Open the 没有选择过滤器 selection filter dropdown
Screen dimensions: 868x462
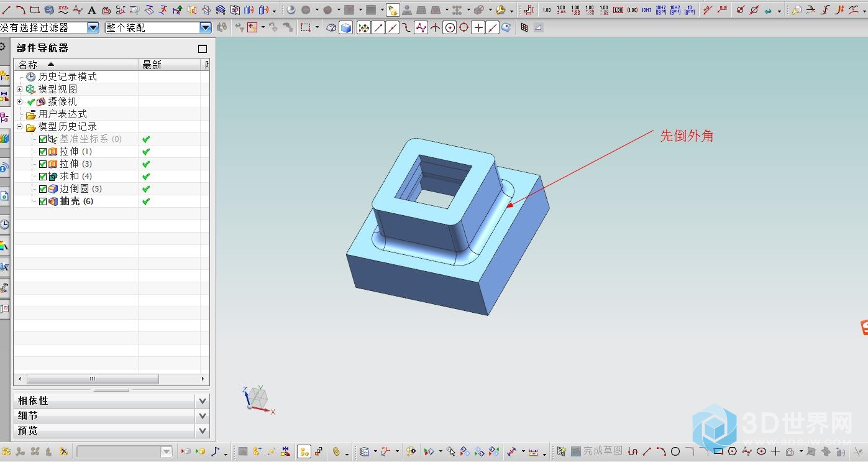(x=93, y=27)
